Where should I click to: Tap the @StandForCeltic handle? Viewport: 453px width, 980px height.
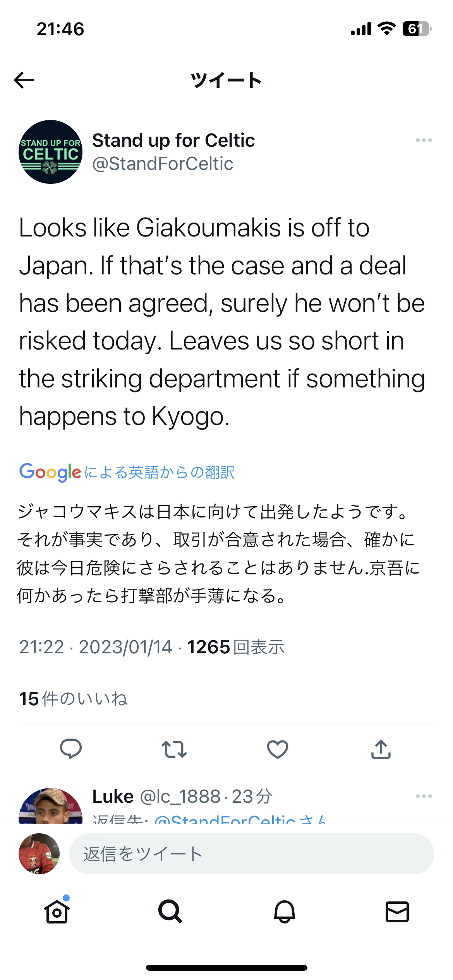pyautogui.click(x=163, y=164)
